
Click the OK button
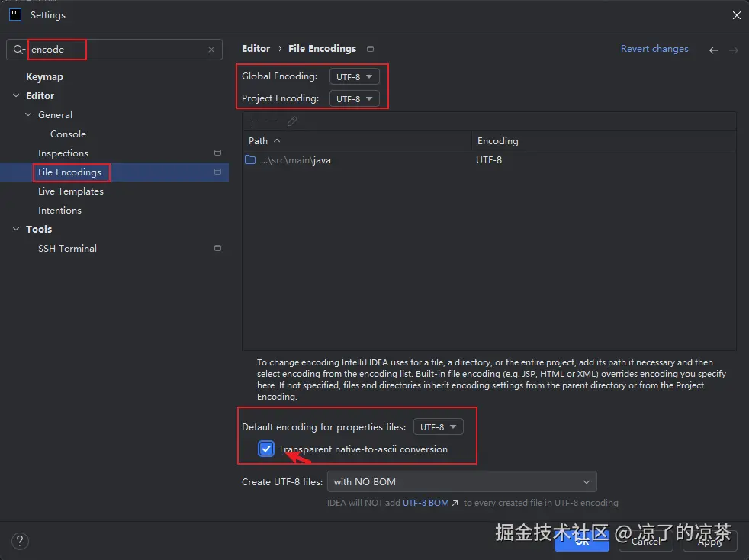[x=582, y=541]
